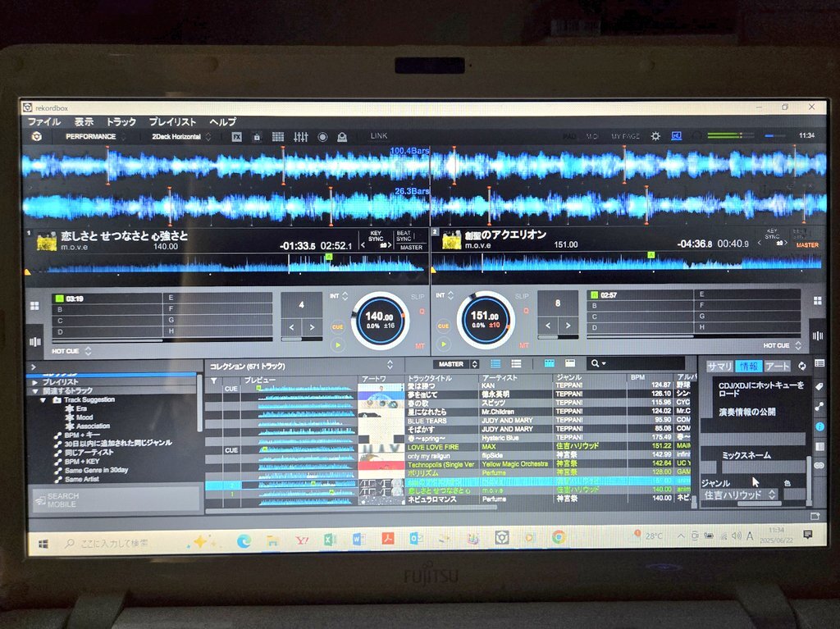This screenshot has height=629, width=840.
Task: Click the blue artwork view icon in browser toolbar
Action: click(549, 363)
